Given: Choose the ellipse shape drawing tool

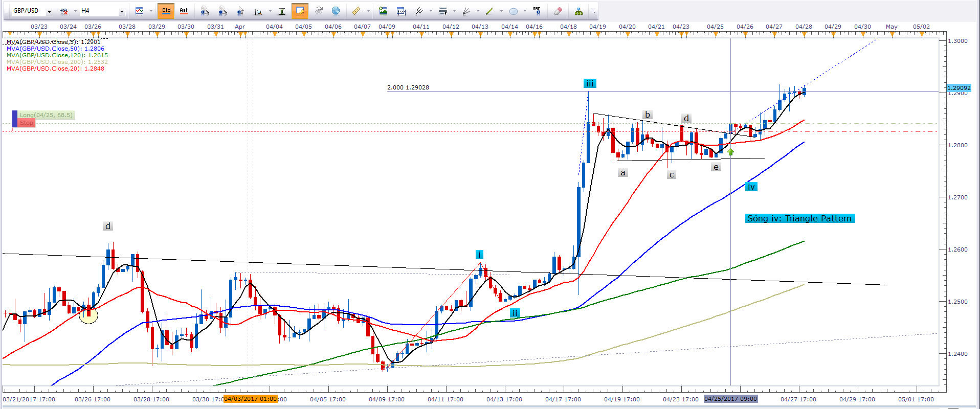Looking at the screenshot, I should pos(514,11).
